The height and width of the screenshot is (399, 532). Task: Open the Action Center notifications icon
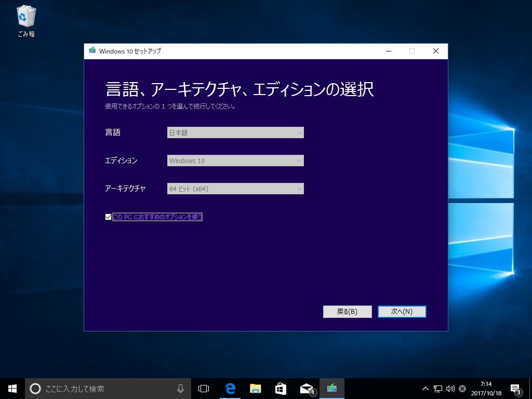pyautogui.click(x=516, y=389)
